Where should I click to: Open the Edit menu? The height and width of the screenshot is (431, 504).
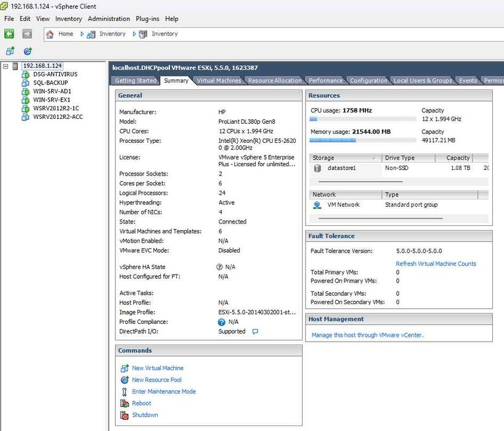click(25, 18)
